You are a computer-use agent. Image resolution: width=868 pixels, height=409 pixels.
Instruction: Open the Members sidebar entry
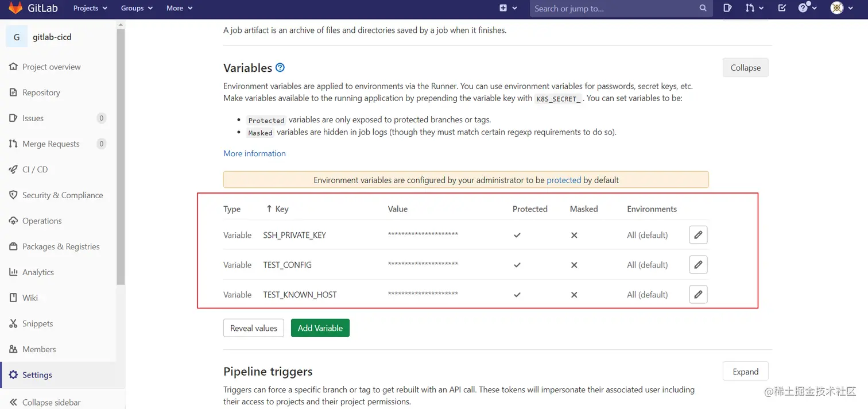point(38,349)
